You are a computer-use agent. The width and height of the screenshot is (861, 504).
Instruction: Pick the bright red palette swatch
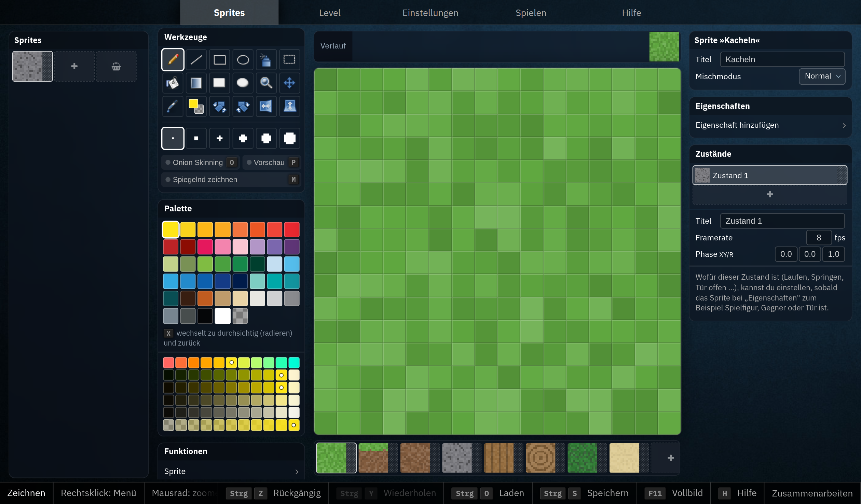click(292, 229)
